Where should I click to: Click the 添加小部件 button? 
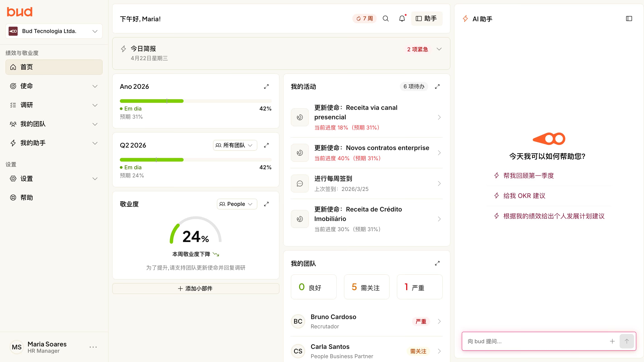tap(196, 289)
